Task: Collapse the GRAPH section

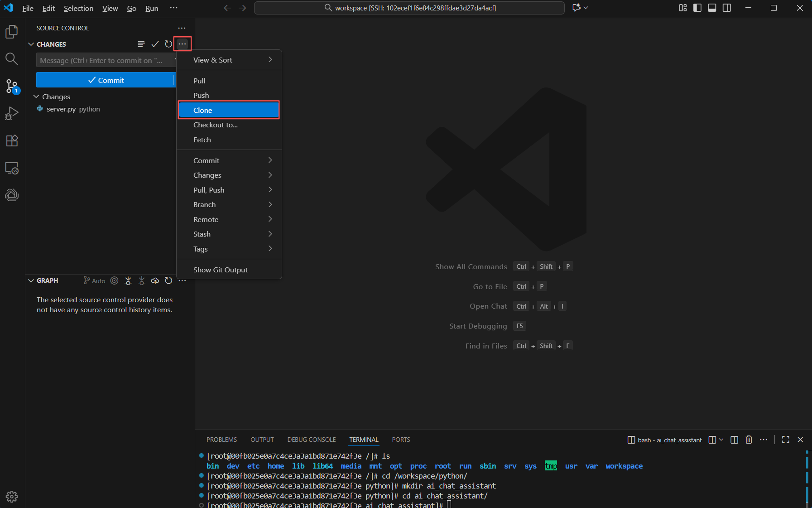Action: coord(31,281)
